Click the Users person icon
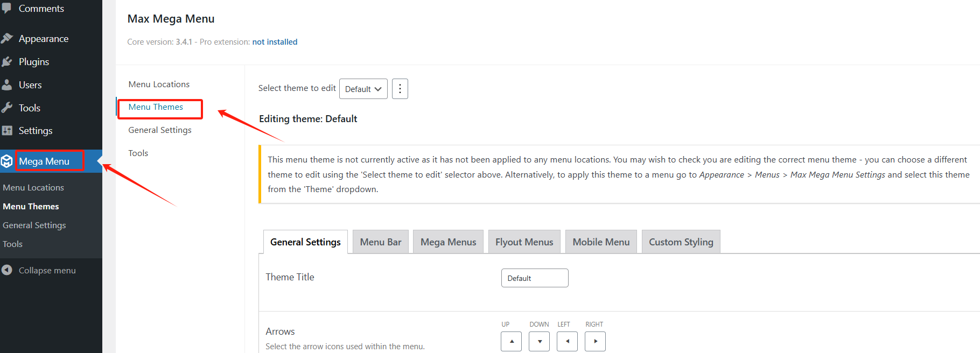This screenshot has width=980, height=353. (x=7, y=85)
